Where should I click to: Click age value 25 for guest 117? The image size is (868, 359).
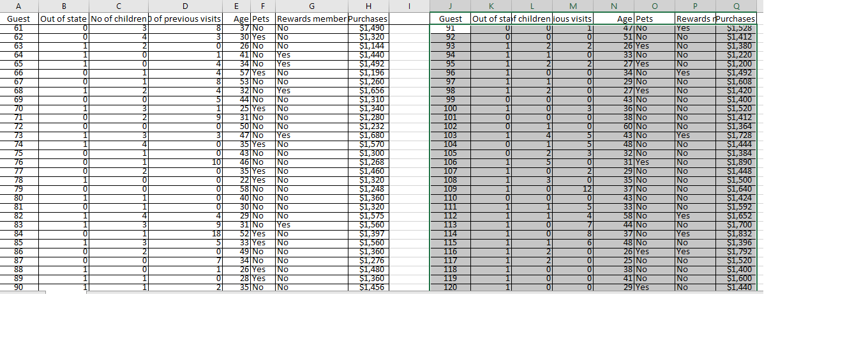click(613, 261)
